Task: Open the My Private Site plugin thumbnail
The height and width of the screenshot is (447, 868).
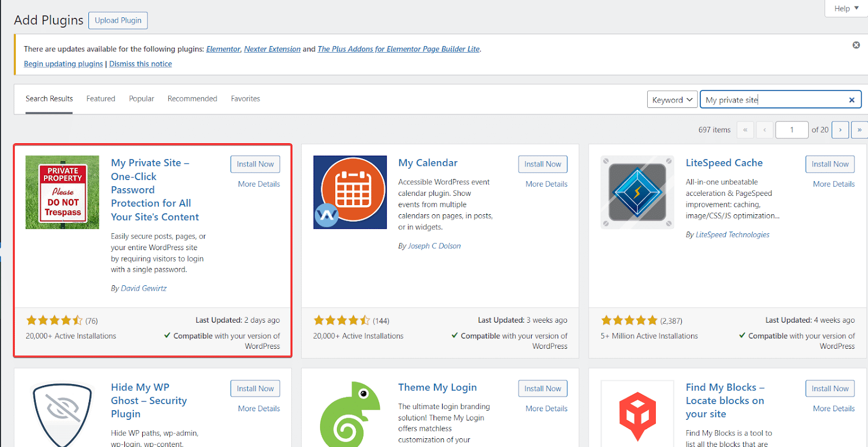Action: (62, 193)
